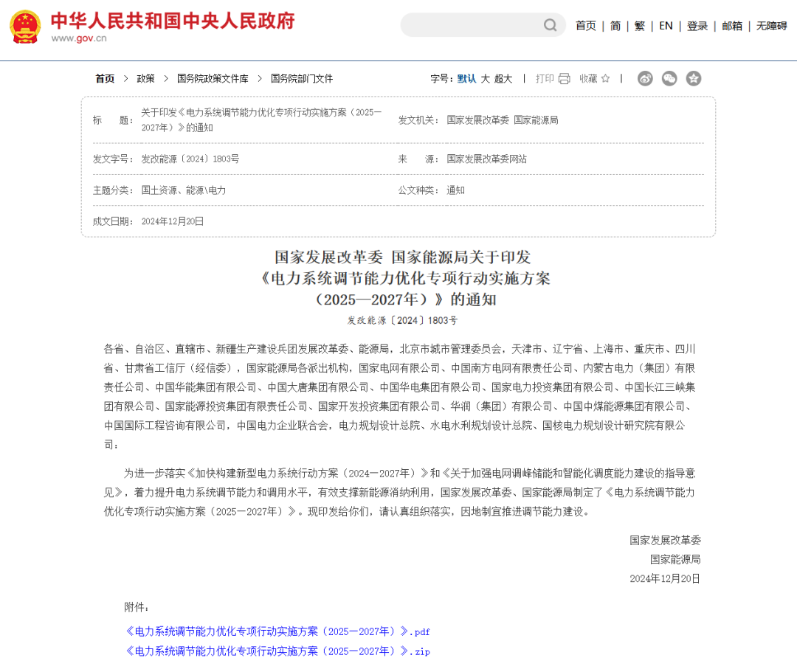Set font size to 大

pos(486,79)
